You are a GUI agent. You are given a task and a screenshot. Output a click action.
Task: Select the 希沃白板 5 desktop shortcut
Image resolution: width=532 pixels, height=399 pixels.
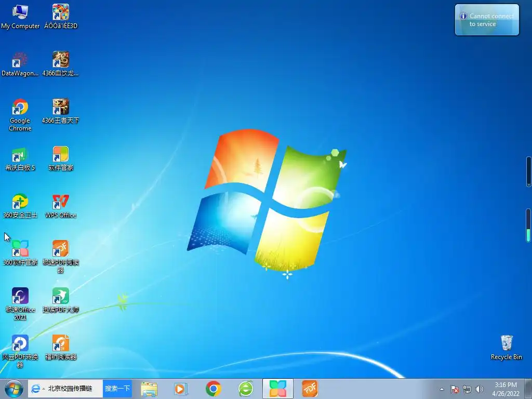(20, 159)
